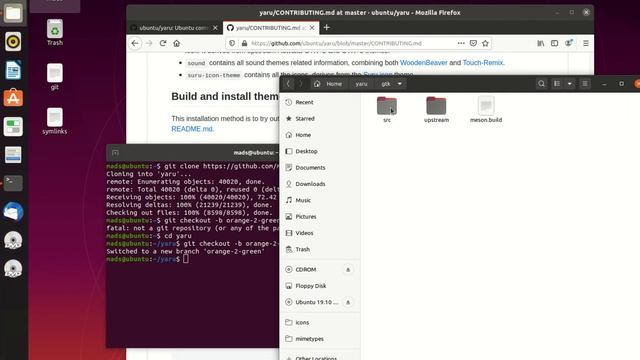Screen dimensions: 640x360
Task: Open the Files view options dropdown arrow
Action: click(570, 84)
